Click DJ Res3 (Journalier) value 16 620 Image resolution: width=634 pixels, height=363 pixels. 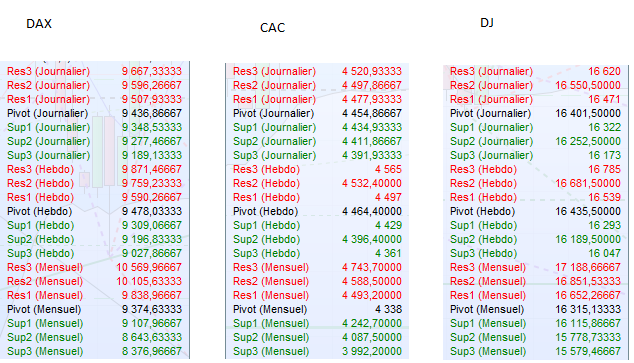[x=604, y=72]
